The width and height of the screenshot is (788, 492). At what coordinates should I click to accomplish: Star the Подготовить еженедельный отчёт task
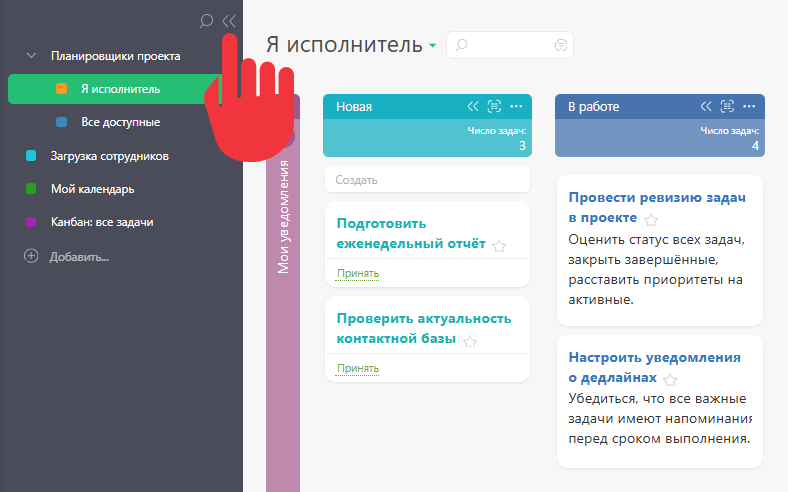click(499, 246)
